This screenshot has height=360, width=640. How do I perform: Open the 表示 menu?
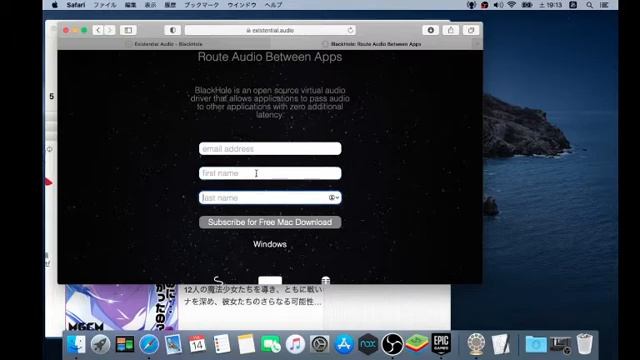tap(150, 5)
